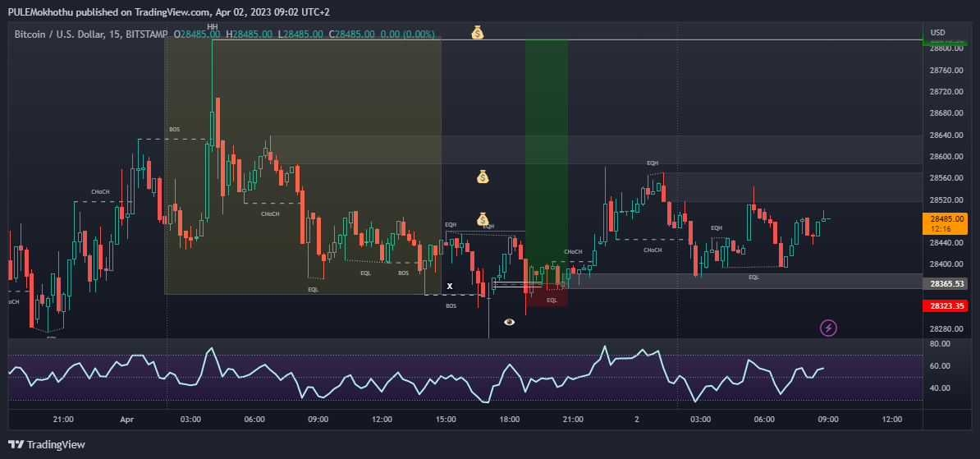Click the USD currency label
The image size is (980, 459).
(937, 33)
